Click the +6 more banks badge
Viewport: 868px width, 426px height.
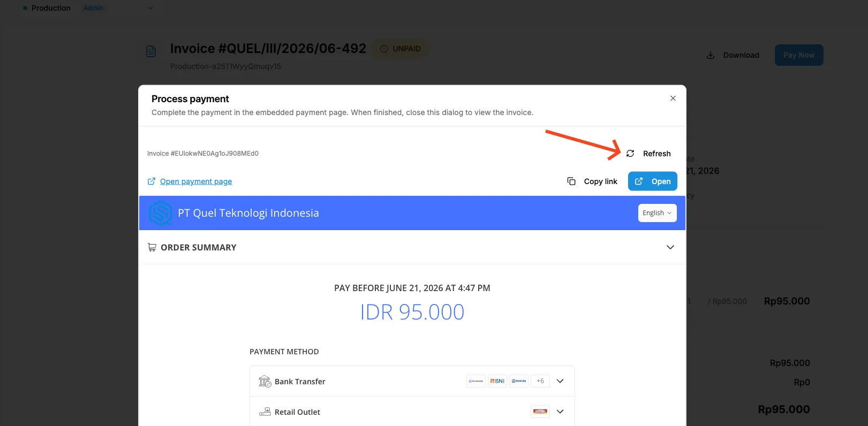click(x=540, y=381)
